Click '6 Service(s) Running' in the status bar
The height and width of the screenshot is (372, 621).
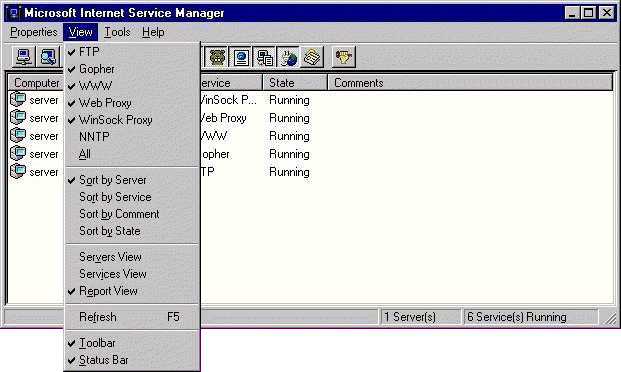point(531,317)
